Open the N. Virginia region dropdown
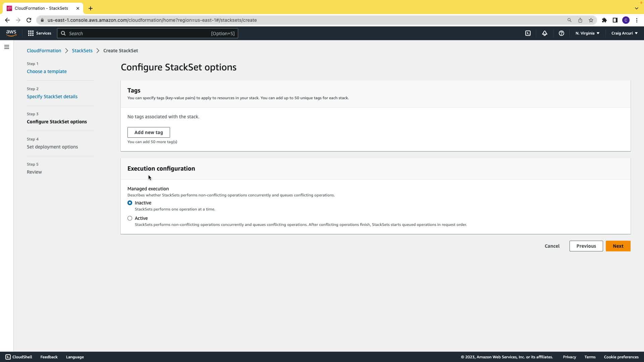The width and height of the screenshot is (644, 362). tap(587, 33)
